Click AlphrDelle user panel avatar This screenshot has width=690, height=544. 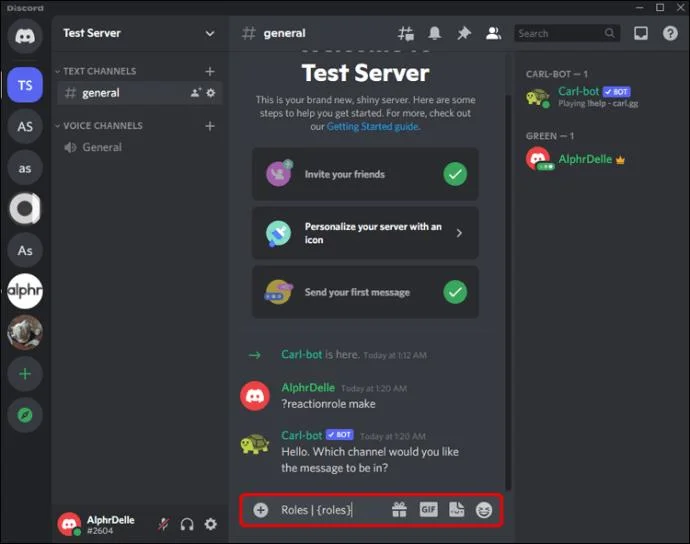(x=69, y=524)
